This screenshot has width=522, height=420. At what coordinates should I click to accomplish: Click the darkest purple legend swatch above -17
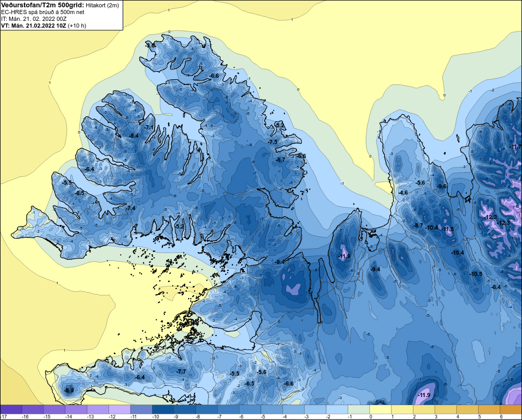pos(11,410)
